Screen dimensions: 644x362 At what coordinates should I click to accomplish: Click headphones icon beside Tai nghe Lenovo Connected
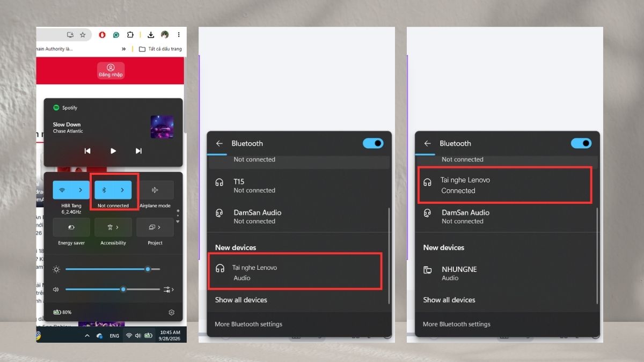point(428,182)
